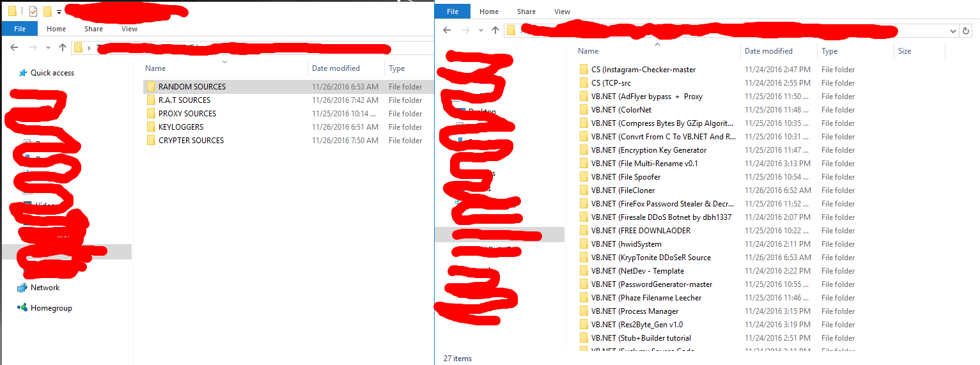Click VB.NET (Phaze Filename Leecher folder icon
The width and height of the screenshot is (980, 365).
(584, 298)
